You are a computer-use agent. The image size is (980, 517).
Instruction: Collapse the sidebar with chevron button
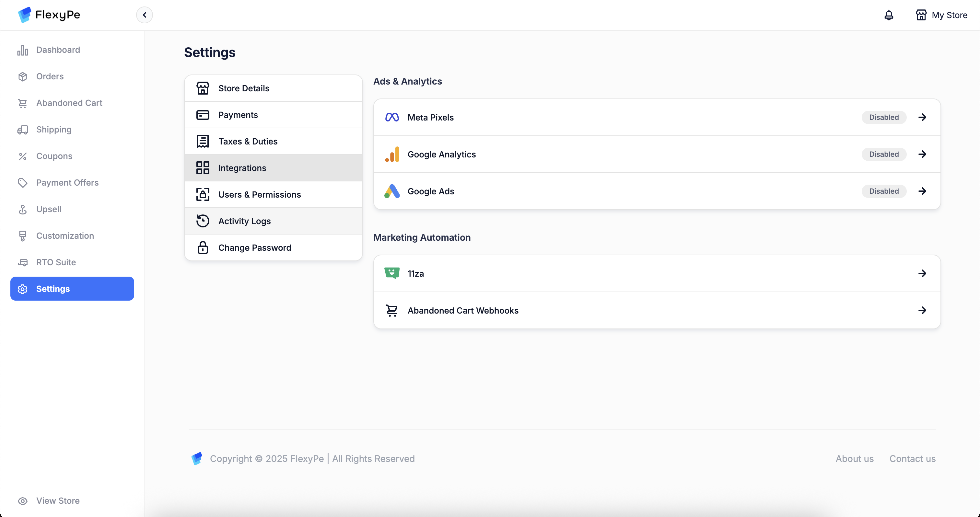click(145, 15)
